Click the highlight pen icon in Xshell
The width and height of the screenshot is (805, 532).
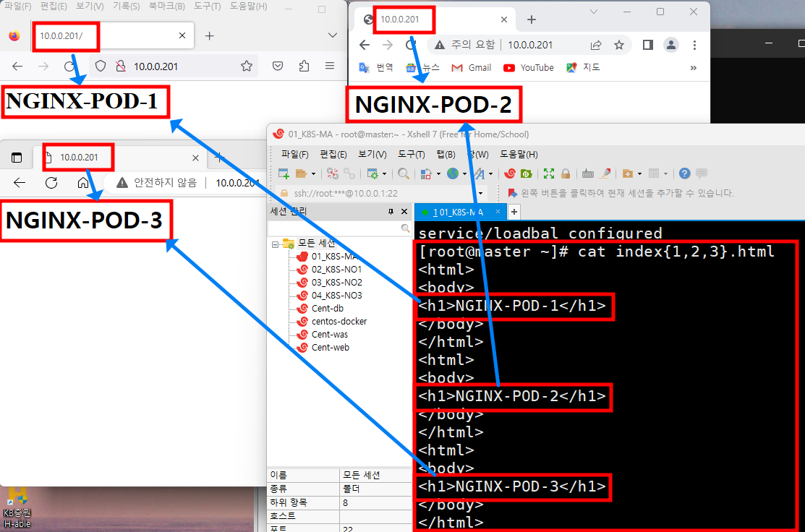[605, 174]
